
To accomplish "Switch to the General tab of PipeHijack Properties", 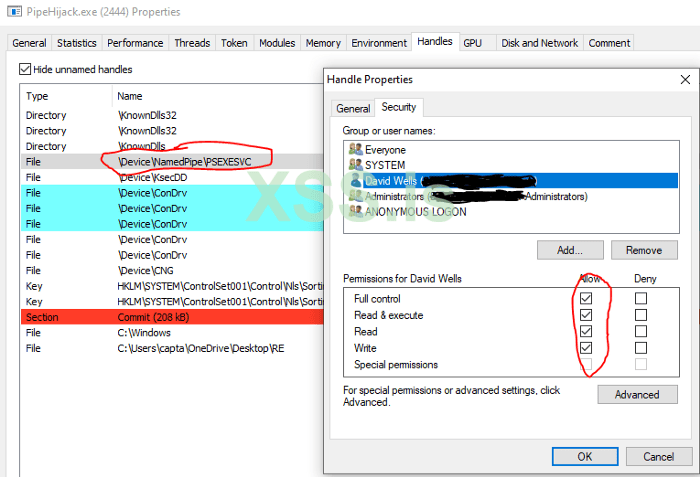I will [x=29, y=43].
